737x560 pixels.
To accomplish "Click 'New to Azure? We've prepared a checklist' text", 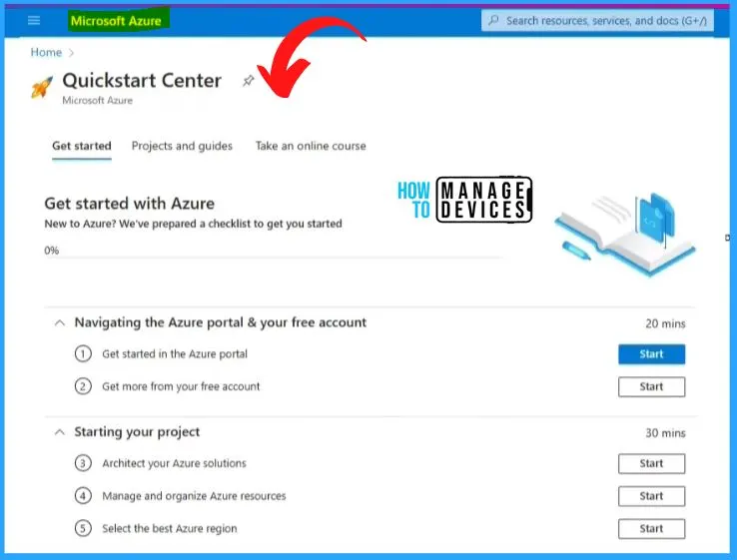I will click(x=193, y=224).
